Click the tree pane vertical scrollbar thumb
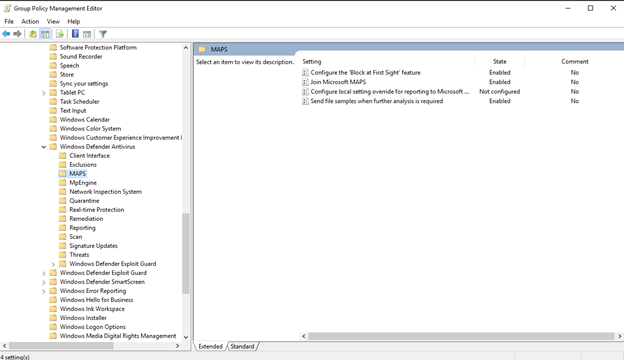 coord(185,253)
